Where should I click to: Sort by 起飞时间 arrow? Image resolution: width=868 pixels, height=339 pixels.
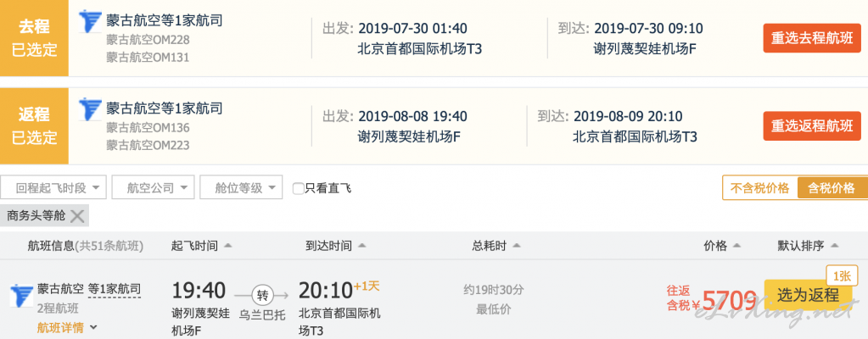tap(227, 246)
